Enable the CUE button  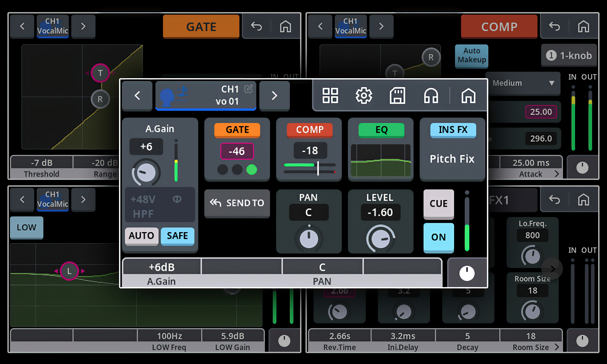tap(438, 203)
